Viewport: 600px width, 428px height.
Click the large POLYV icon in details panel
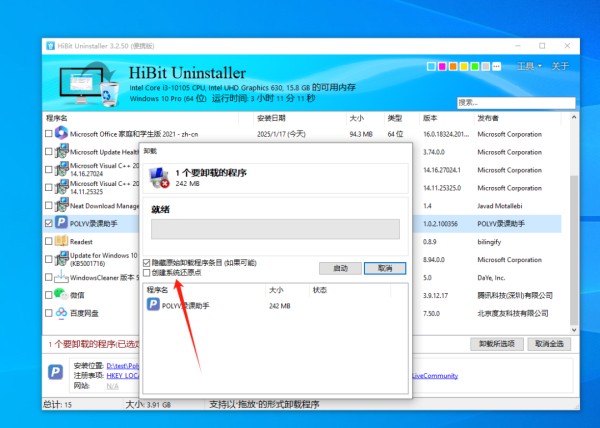point(55,372)
